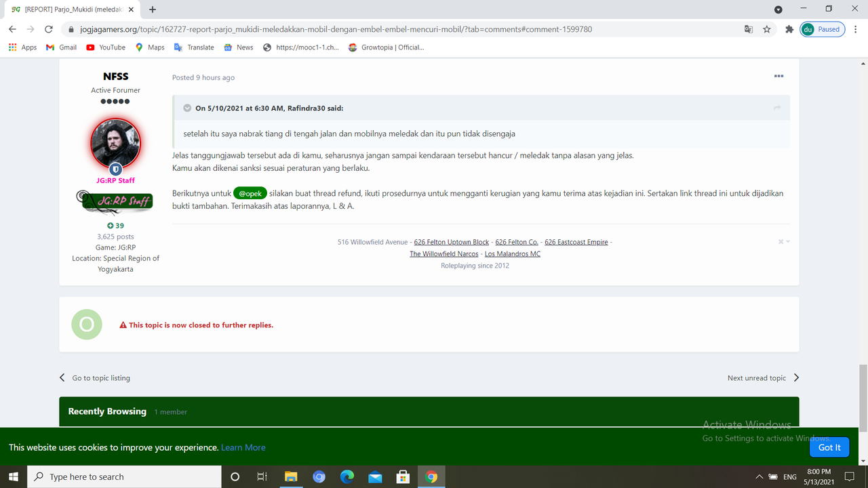This screenshot has height=488, width=868.
Task: Open the Growtopia Official bookmark
Action: coord(386,47)
